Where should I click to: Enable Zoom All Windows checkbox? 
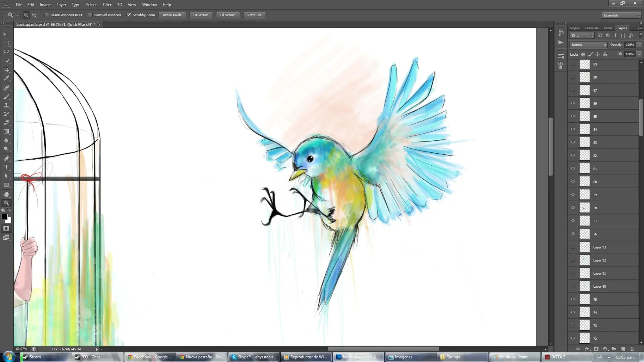click(x=90, y=15)
